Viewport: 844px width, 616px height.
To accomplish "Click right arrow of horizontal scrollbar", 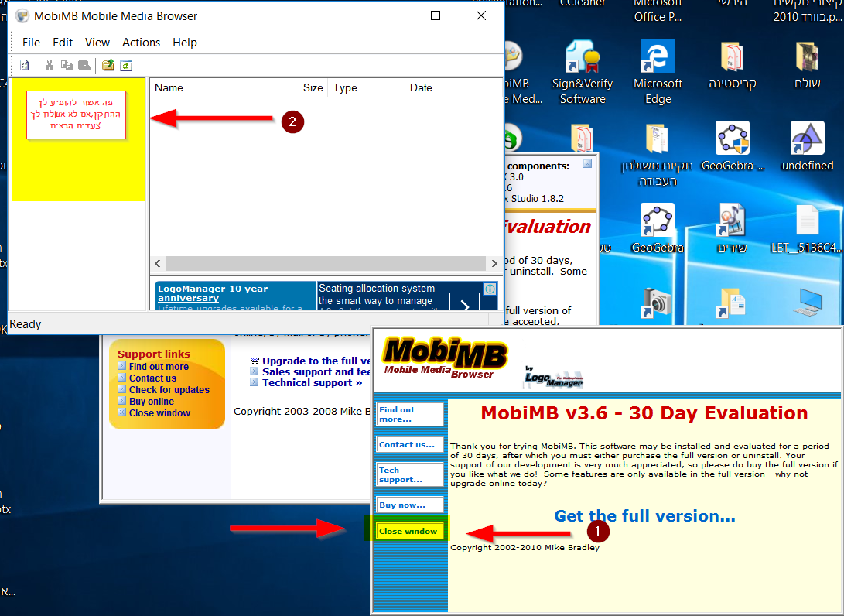I will 494,263.
